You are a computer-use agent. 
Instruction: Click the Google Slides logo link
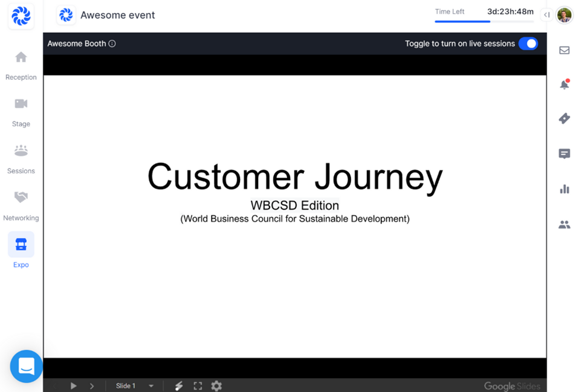tap(512, 386)
